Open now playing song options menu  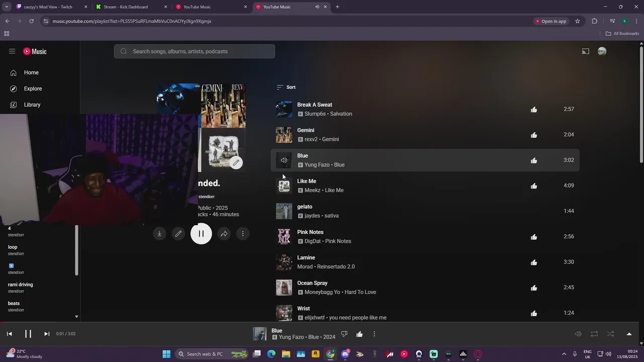click(374, 334)
